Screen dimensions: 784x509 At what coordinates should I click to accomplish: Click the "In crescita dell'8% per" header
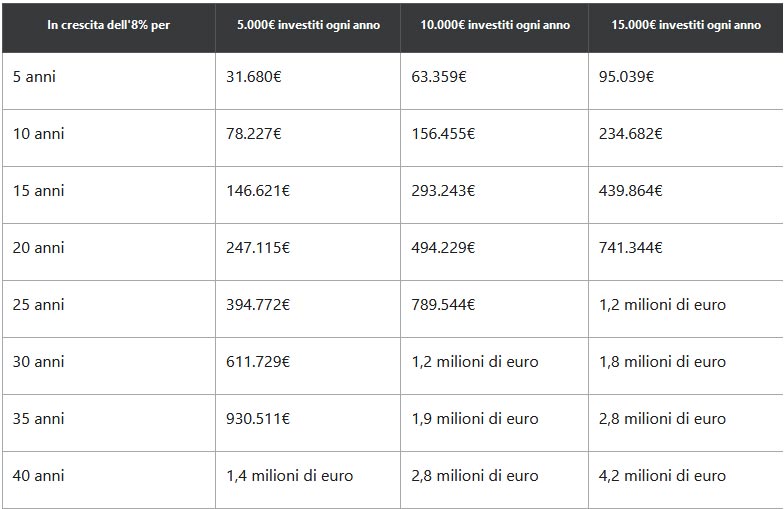(108, 25)
